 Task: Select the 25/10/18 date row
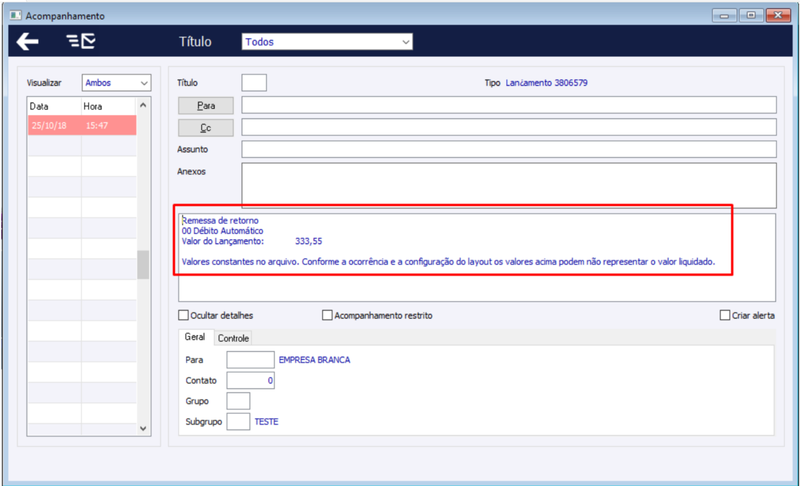click(x=82, y=125)
